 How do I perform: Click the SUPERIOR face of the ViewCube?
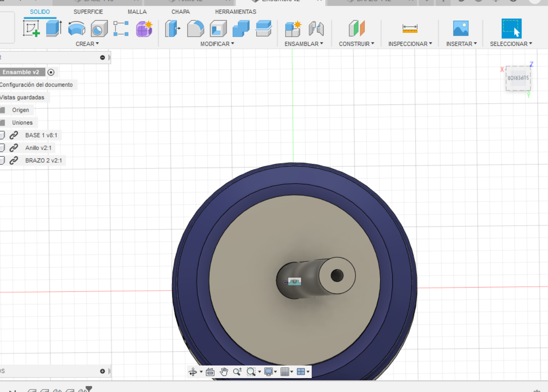[x=518, y=78]
